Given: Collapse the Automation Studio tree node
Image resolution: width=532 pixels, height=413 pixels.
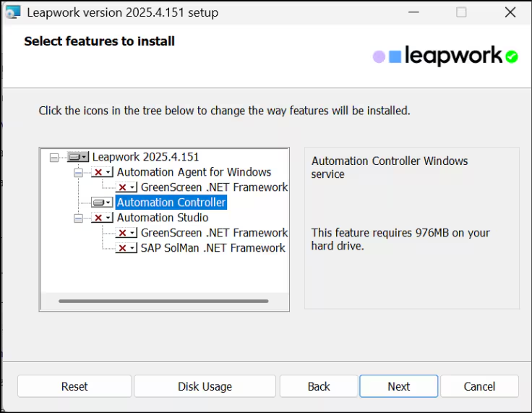Looking at the screenshot, I should coord(78,218).
